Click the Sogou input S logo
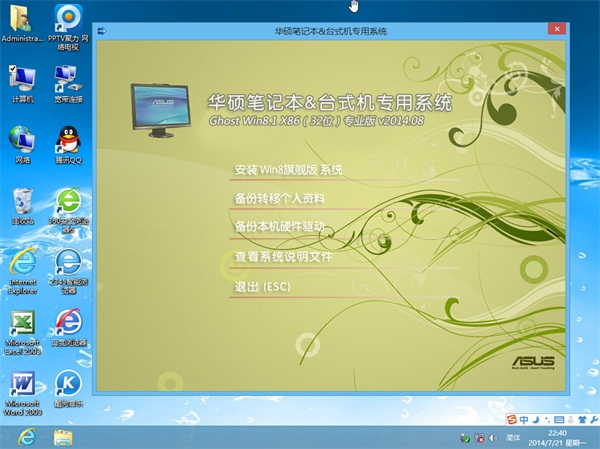 coord(512,418)
